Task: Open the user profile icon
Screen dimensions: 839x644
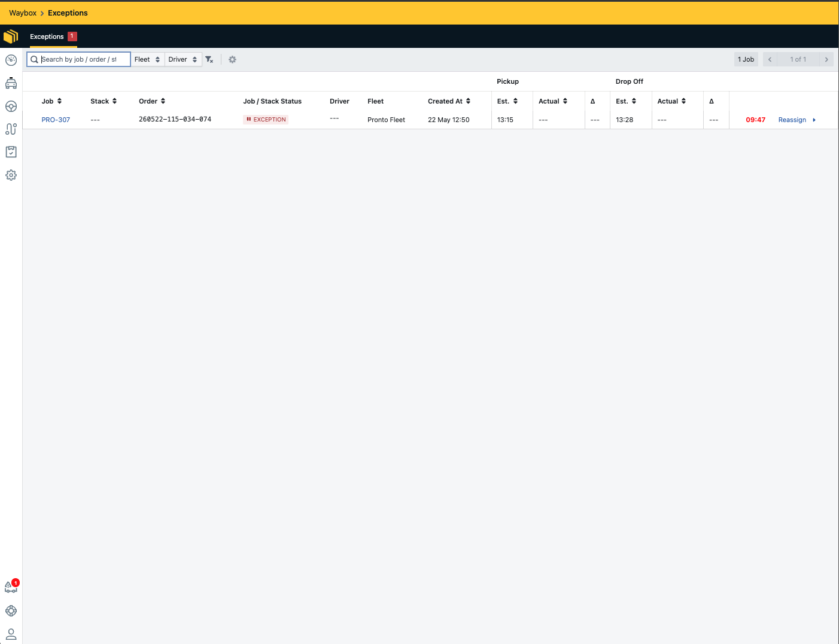Action: (11, 634)
